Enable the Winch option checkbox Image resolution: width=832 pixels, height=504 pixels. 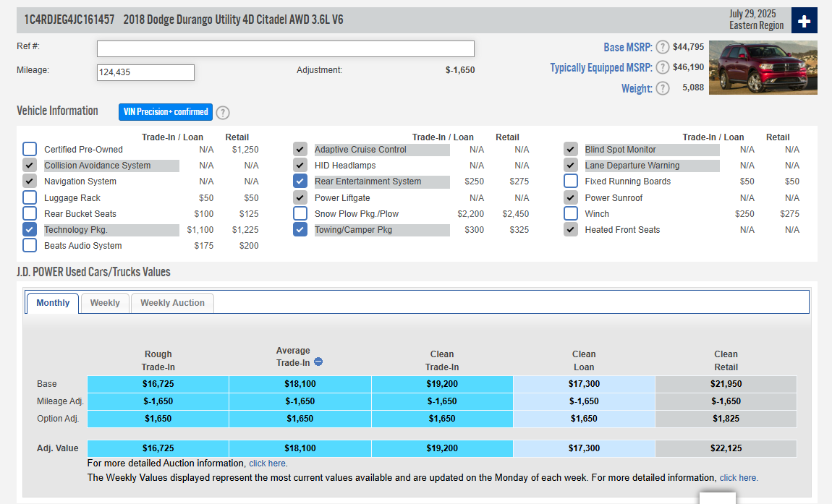coord(571,213)
